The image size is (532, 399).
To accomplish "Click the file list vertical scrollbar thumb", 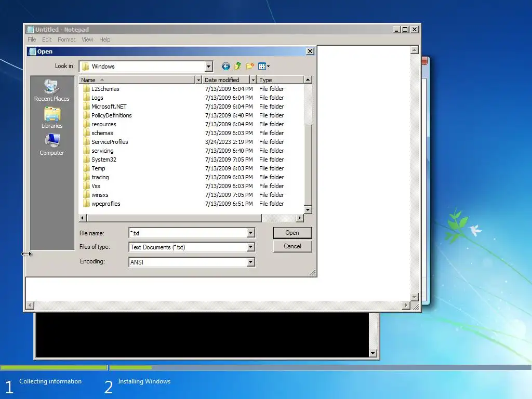I will coord(308,165).
